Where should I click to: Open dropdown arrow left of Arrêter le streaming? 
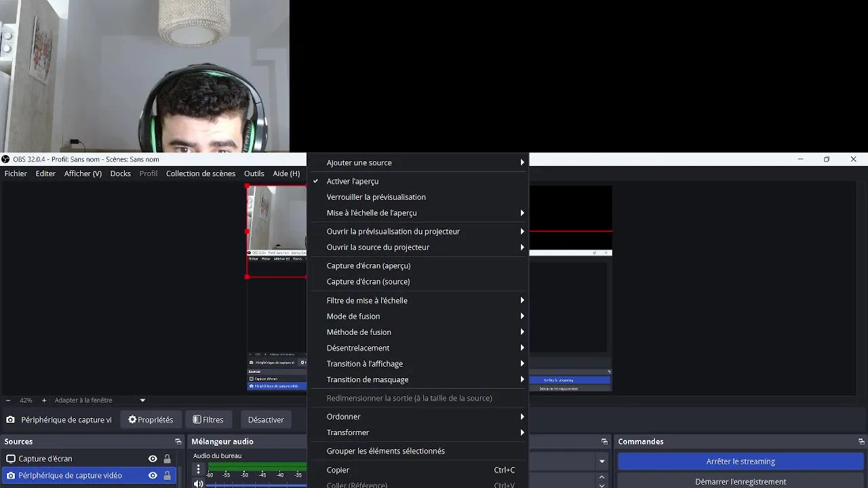point(601,462)
